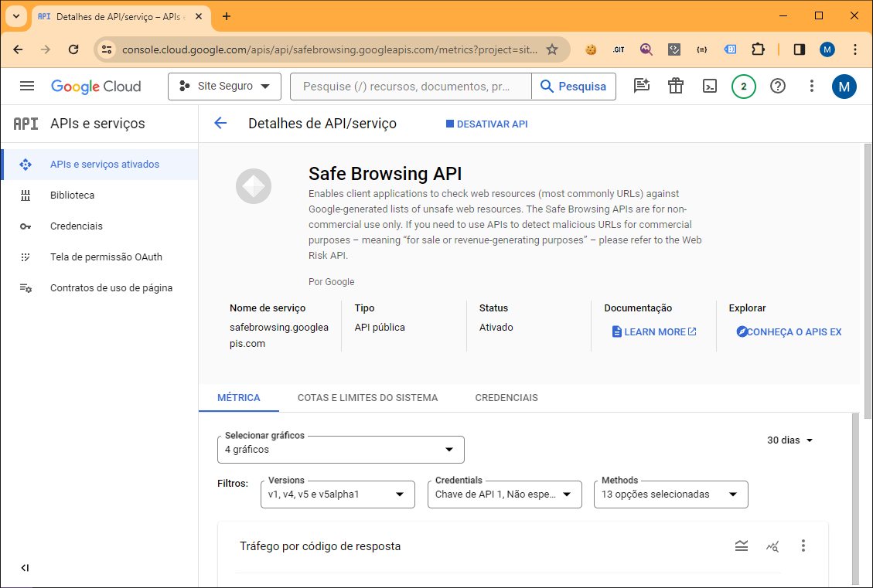This screenshot has height=588, width=873.
Task: Open the Credentials filter dropdown
Action: tap(504, 495)
